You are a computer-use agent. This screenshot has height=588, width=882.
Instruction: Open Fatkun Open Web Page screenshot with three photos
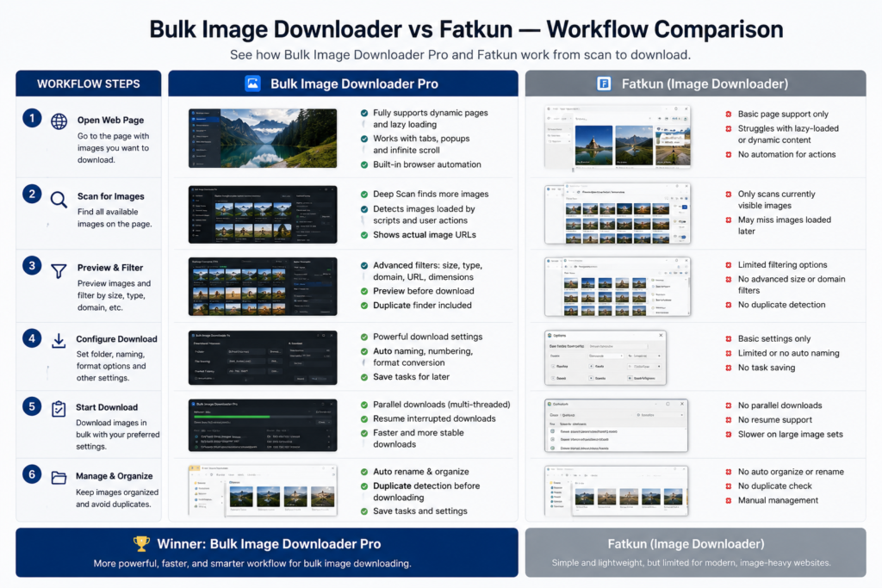(618, 137)
